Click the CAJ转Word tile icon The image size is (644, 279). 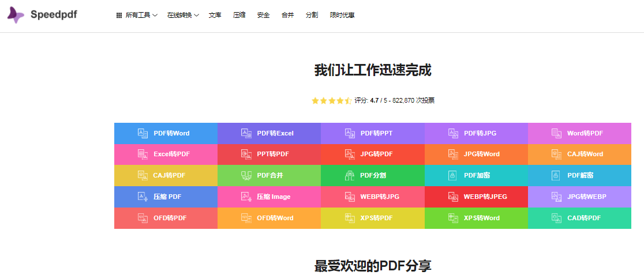(556, 154)
